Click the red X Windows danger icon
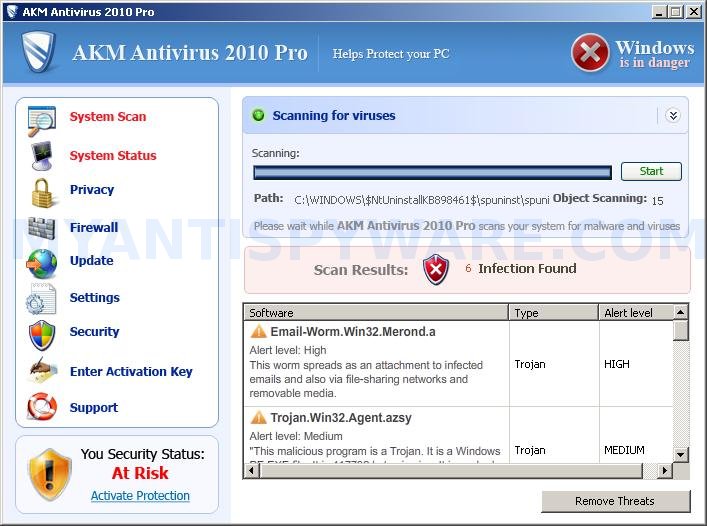This screenshot has width=707, height=526. pyautogui.click(x=590, y=53)
